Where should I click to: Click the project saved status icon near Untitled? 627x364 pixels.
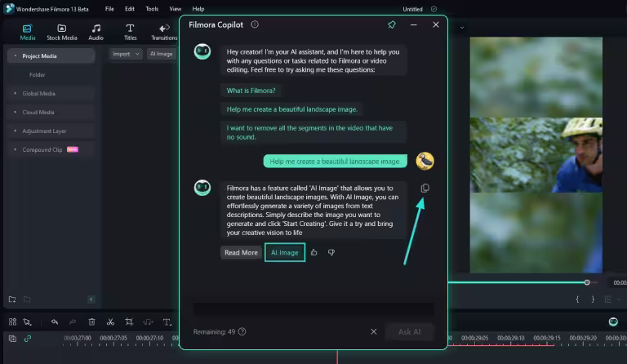point(434,9)
